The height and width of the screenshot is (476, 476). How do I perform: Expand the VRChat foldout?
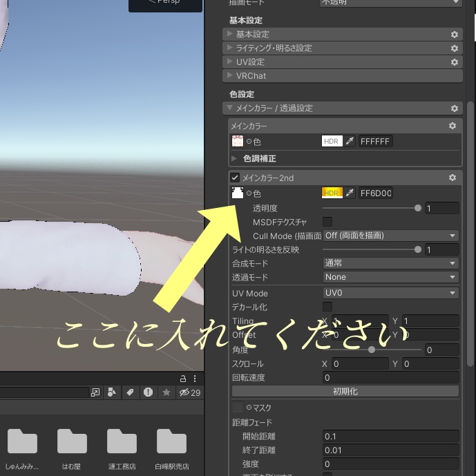pos(230,75)
